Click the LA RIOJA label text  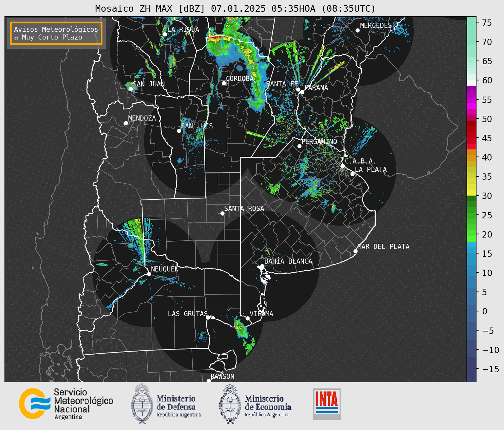coord(183,29)
